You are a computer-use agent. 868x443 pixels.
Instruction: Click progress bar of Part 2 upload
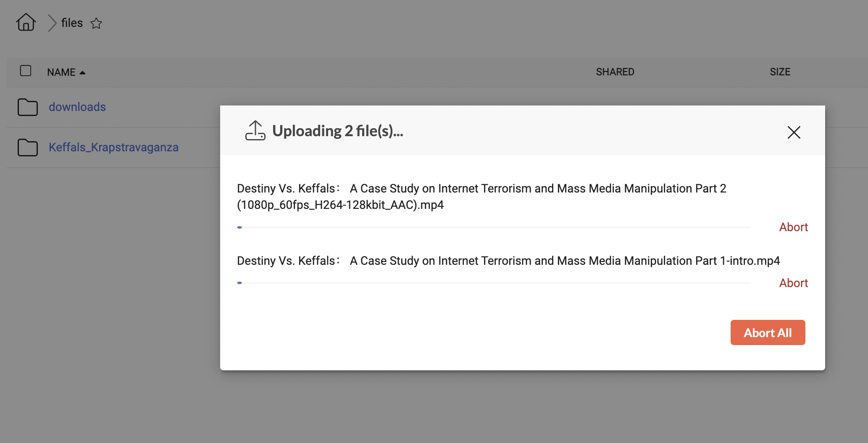[x=494, y=227]
